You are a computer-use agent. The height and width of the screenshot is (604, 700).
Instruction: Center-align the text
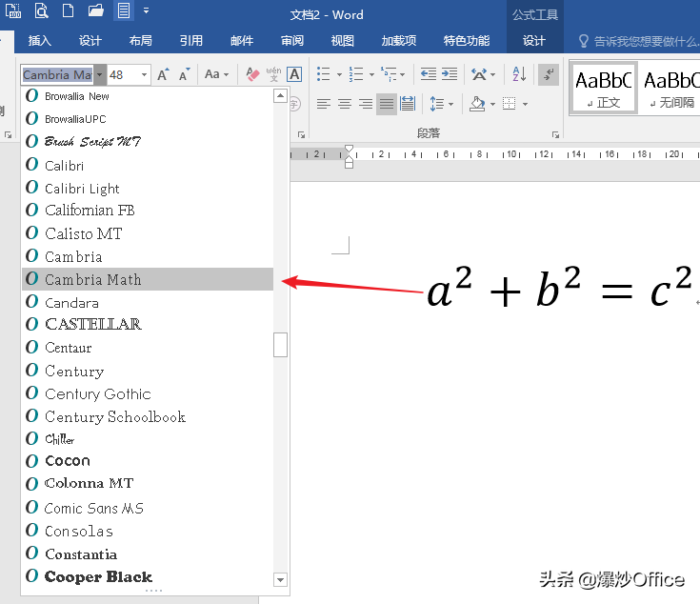pyautogui.click(x=345, y=105)
